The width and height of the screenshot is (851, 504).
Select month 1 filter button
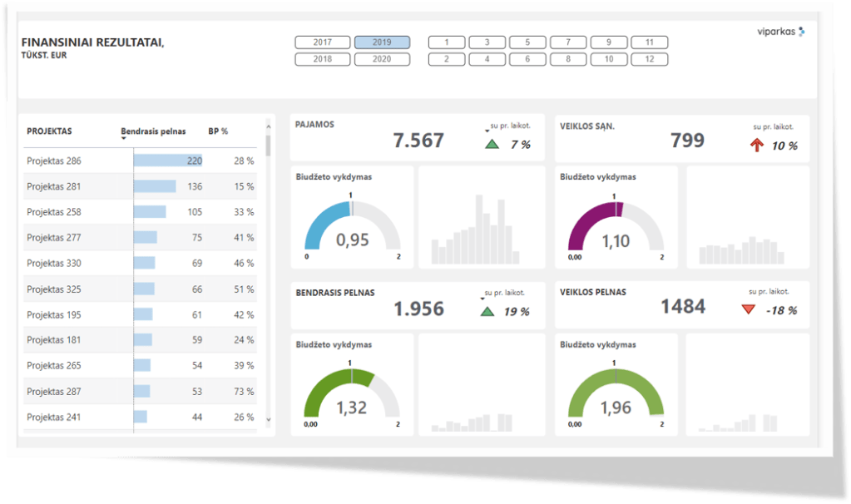click(x=447, y=42)
